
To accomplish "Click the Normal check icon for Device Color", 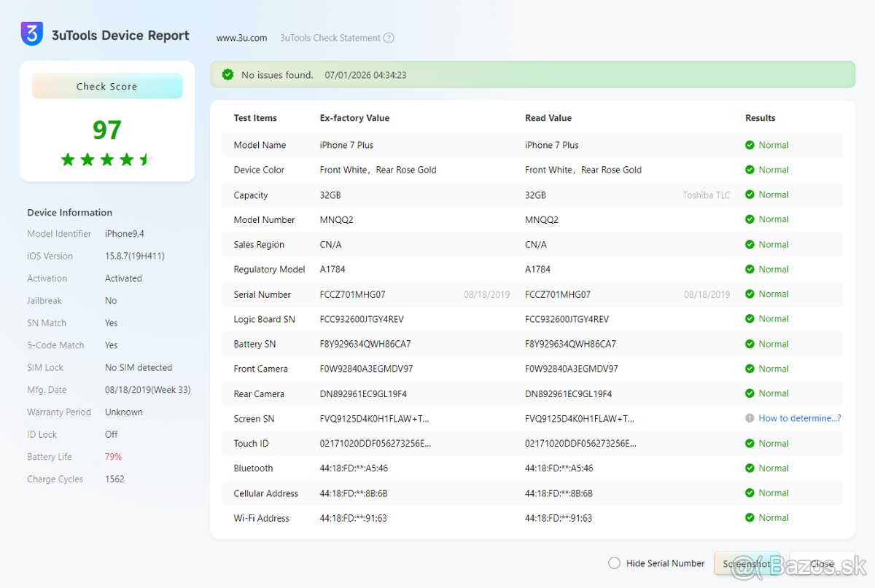I will tap(750, 170).
